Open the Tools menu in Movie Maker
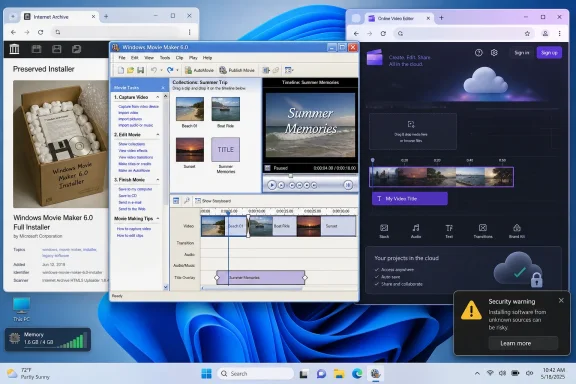This screenshot has width=576, height=384. tap(165, 58)
